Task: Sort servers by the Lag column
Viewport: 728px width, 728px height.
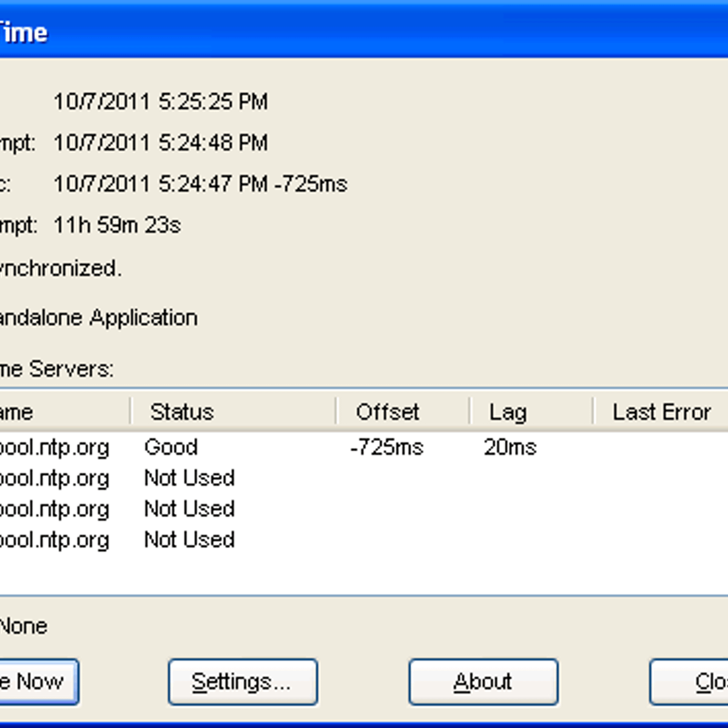Action: point(507,411)
